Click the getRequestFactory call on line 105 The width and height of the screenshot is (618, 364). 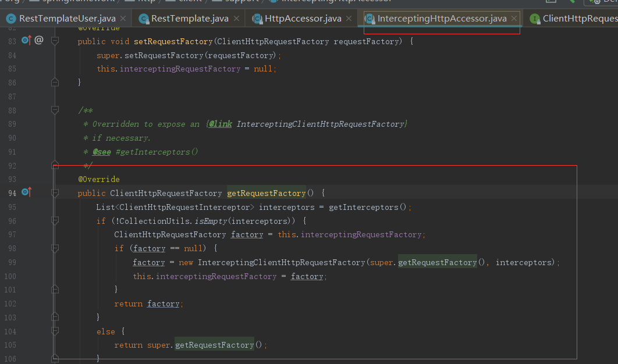click(x=214, y=345)
